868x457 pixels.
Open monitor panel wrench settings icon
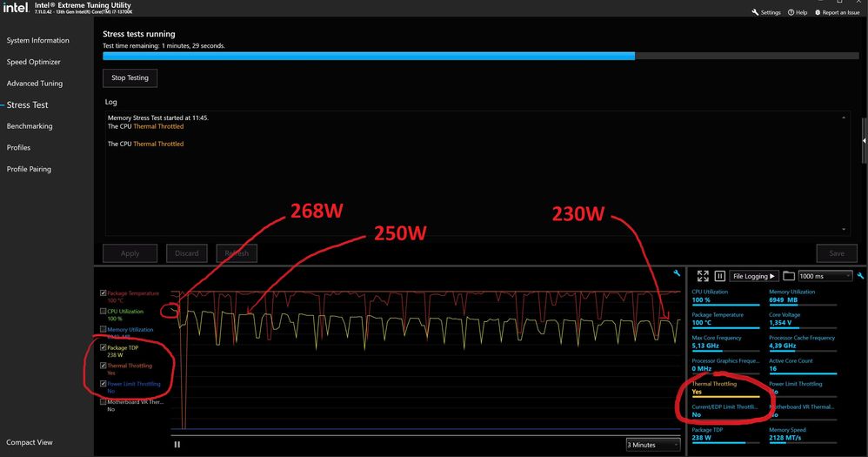[x=860, y=275]
